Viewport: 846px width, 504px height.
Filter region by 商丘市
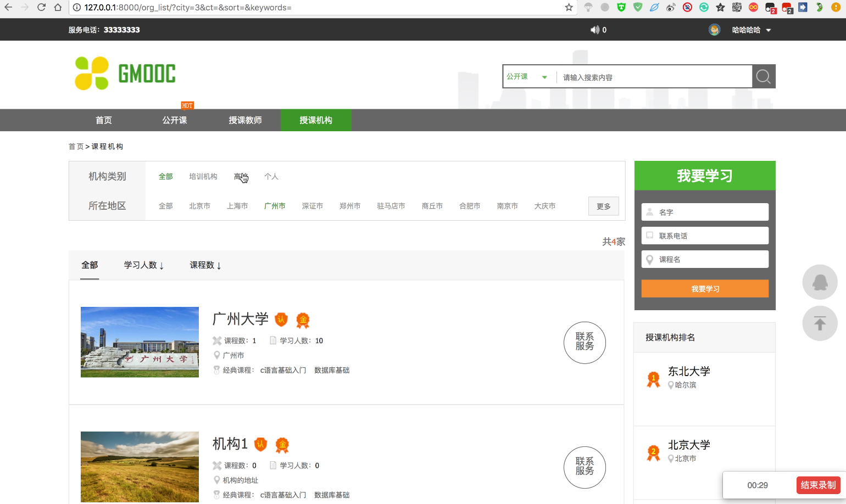pyautogui.click(x=432, y=206)
